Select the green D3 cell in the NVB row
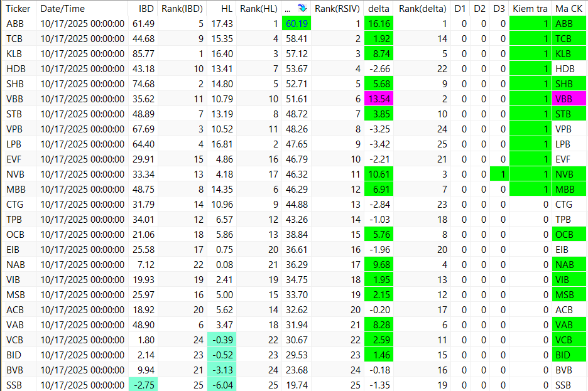 click(x=499, y=174)
